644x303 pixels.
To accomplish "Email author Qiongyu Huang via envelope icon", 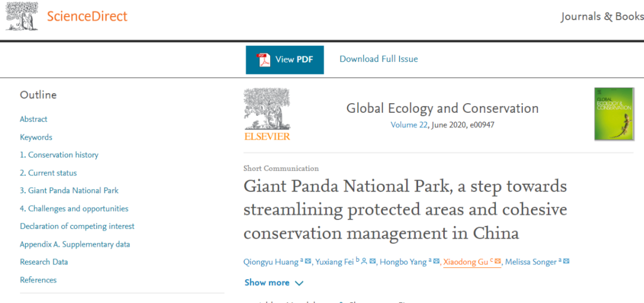I will 308,261.
